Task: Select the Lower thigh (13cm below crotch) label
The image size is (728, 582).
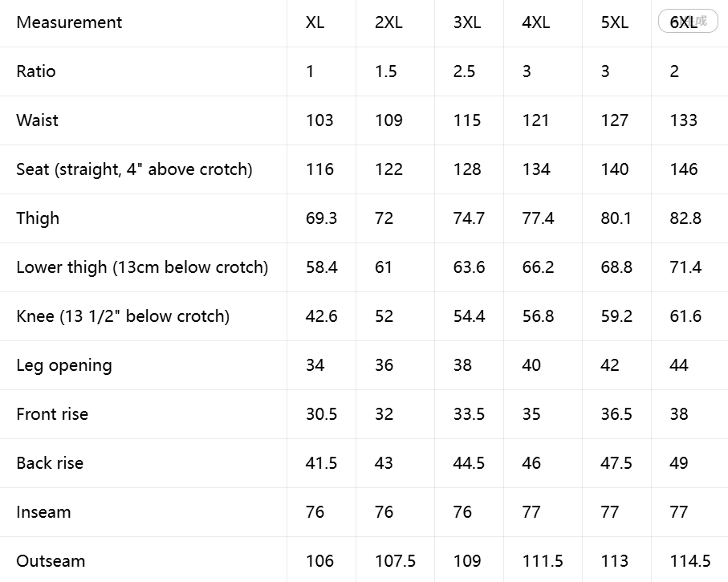Action: click(x=142, y=267)
